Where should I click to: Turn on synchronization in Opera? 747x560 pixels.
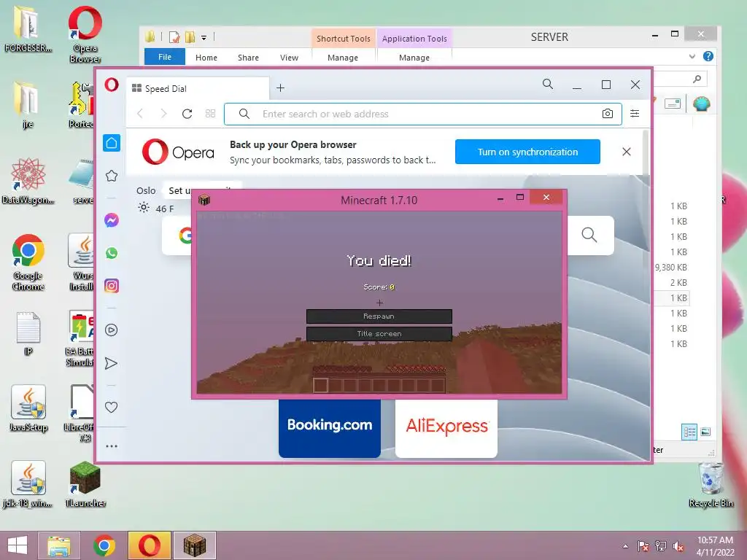click(x=527, y=152)
